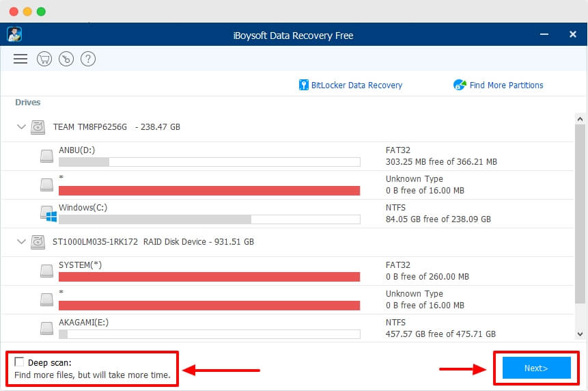Click drive icon of 16.00 MB partition under ST1000LM035
Viewport: 588px width, 391px height.
pyautogui.click(x=47, y=299)
